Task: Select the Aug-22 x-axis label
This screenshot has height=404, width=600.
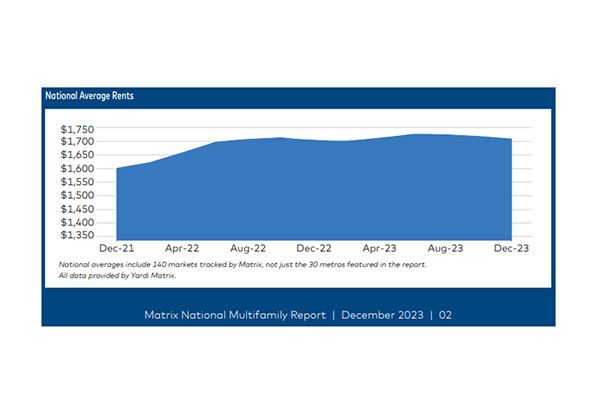Action: pos(247,248)
